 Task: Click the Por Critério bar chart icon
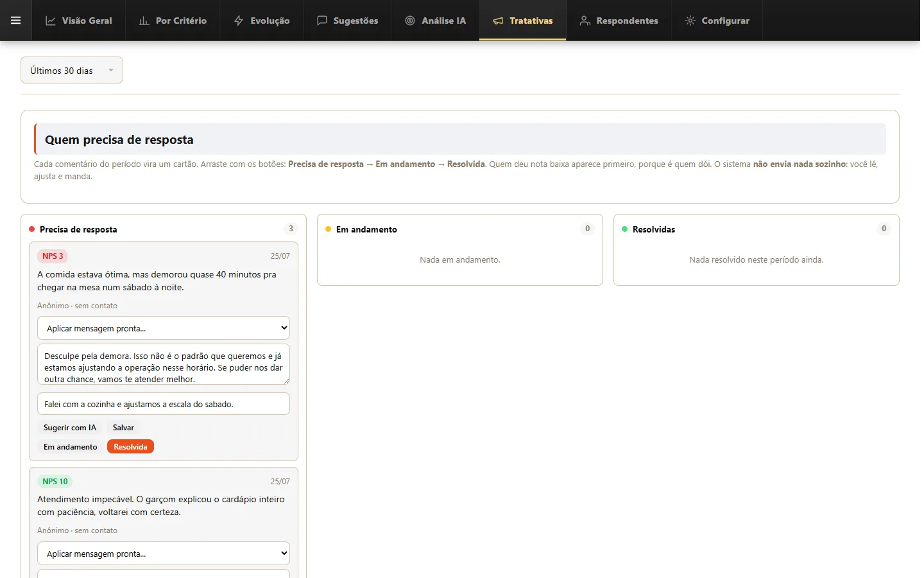tap(144, 21)
